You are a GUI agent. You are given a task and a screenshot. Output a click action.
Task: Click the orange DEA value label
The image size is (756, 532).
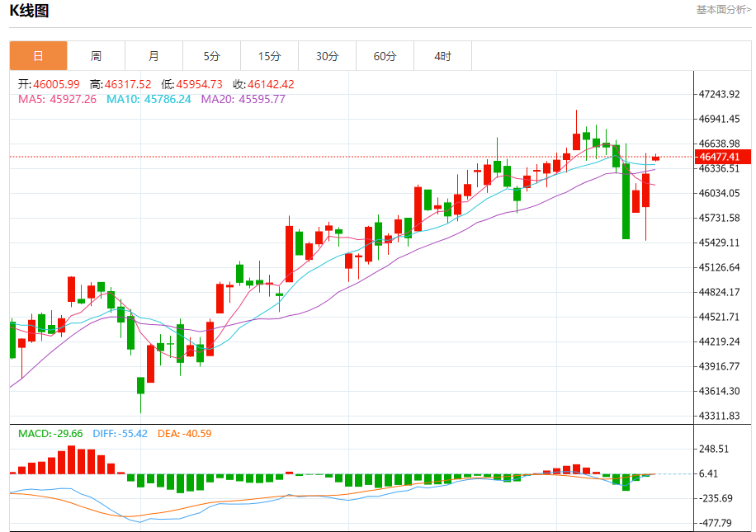(185, 433)
